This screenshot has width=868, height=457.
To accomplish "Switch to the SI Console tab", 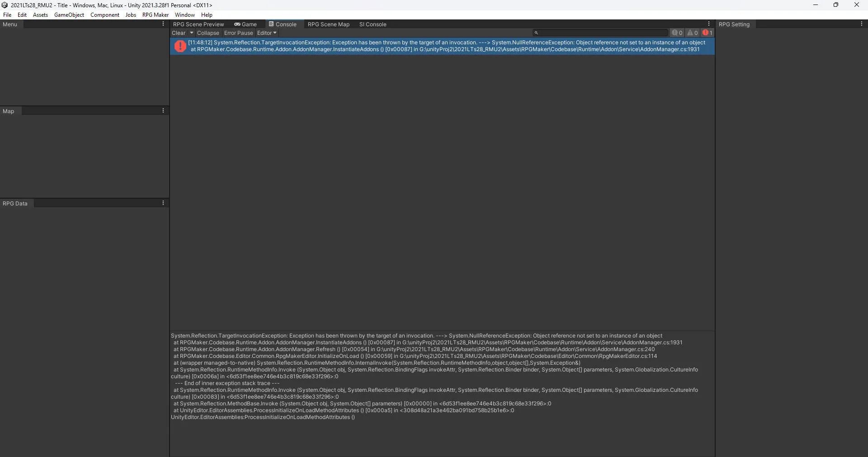I will (373, 24).
